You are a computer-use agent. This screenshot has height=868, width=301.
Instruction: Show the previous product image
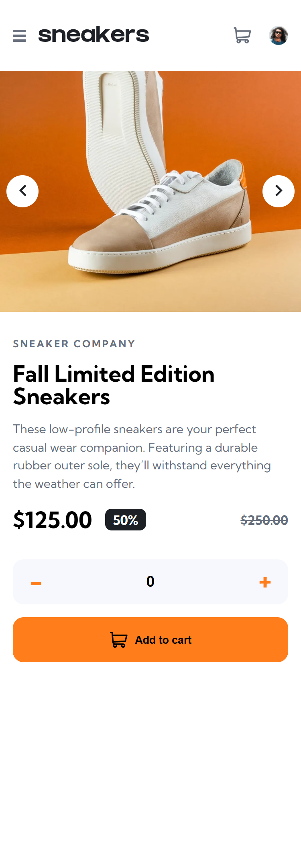coord(22,191)
